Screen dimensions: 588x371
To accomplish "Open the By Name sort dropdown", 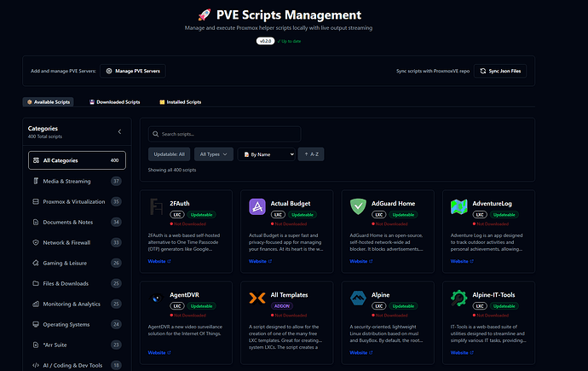I will tap(267, 154).
